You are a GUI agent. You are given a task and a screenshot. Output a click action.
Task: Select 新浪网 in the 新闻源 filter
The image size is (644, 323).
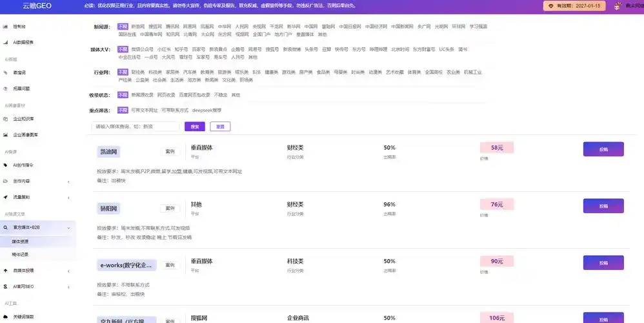click(137, 26)
